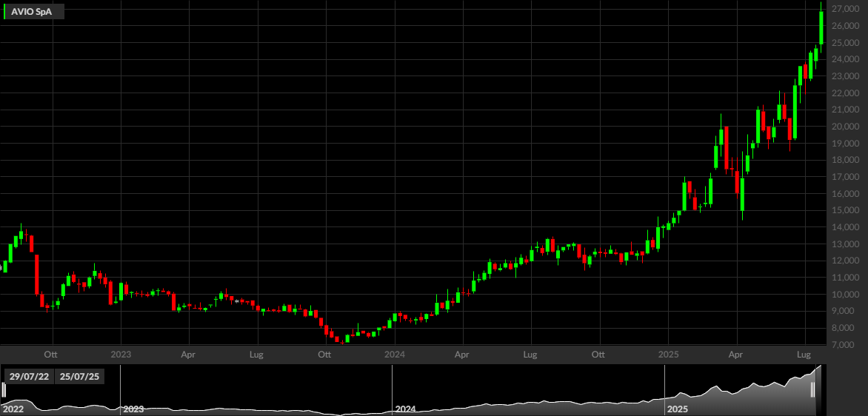
Task: Click the Apr label between 2024 and 2025
Action: pos(461,354)
